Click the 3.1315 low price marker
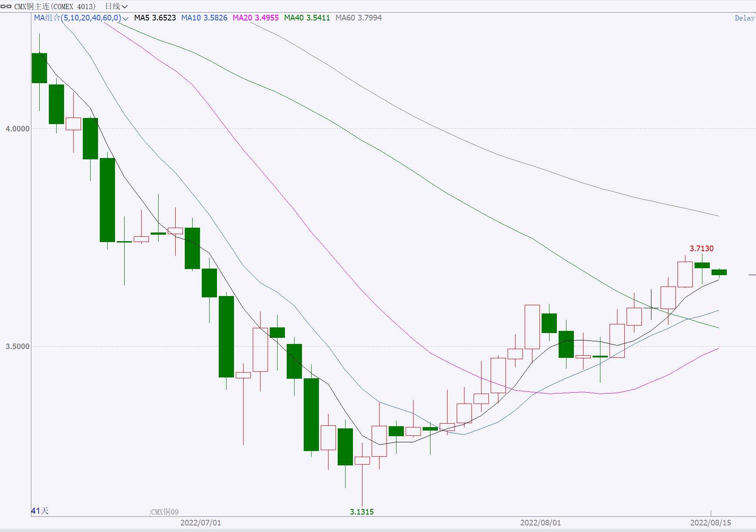This screenshot has width=756, height=532. coord(362,512)
